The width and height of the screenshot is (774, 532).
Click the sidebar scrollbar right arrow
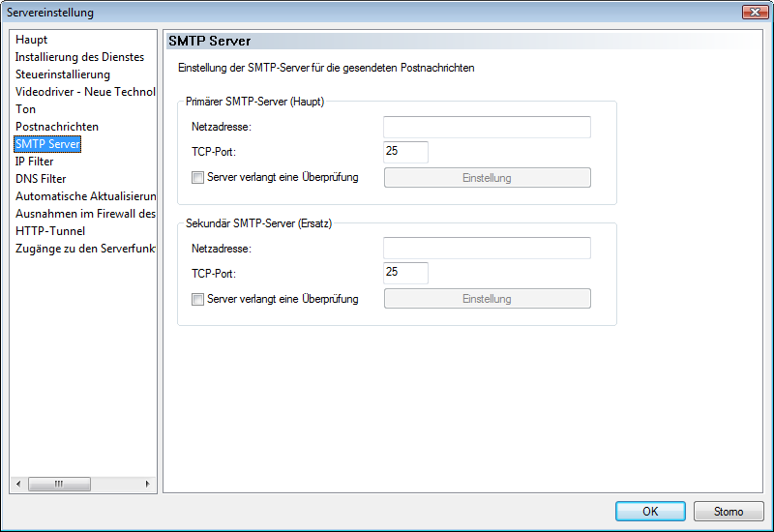coord(148,485)
